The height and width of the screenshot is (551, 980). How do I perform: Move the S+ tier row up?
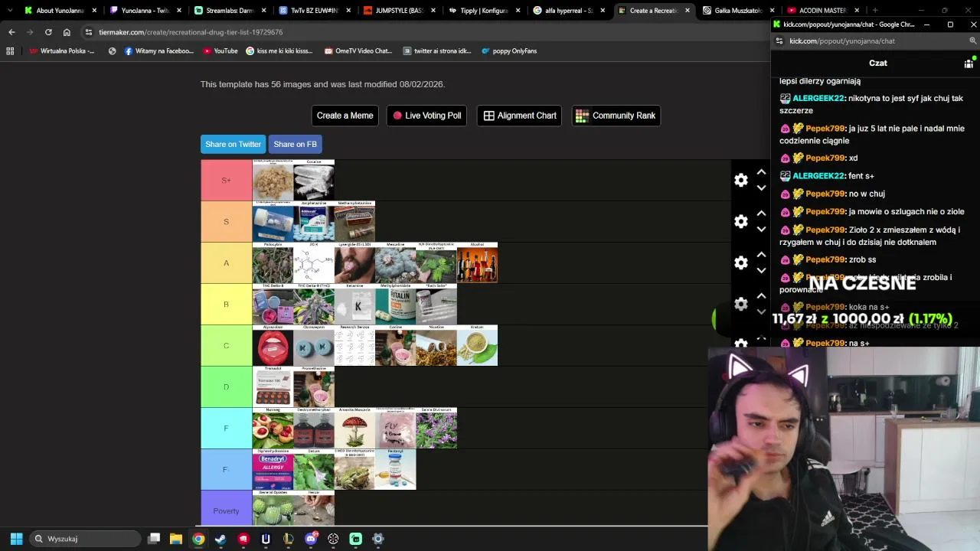click(761, 172)
